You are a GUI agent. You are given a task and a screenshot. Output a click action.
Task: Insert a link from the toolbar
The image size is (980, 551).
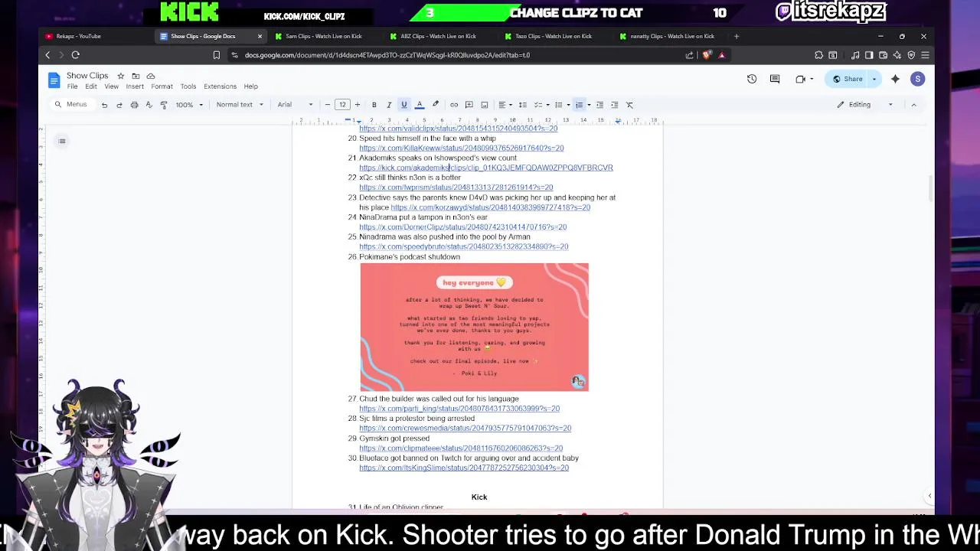click(454, 105)
